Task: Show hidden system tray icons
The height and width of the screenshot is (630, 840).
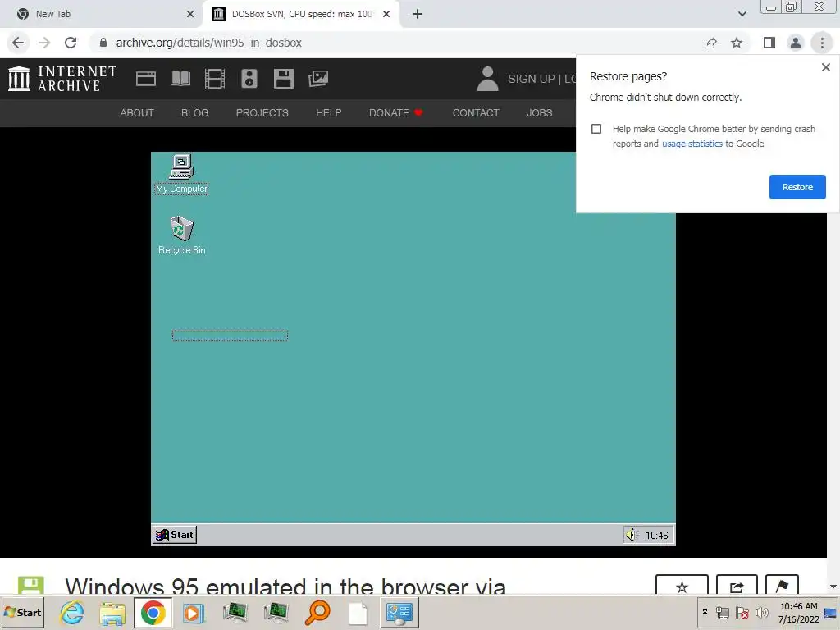Action: click(705, 611)
